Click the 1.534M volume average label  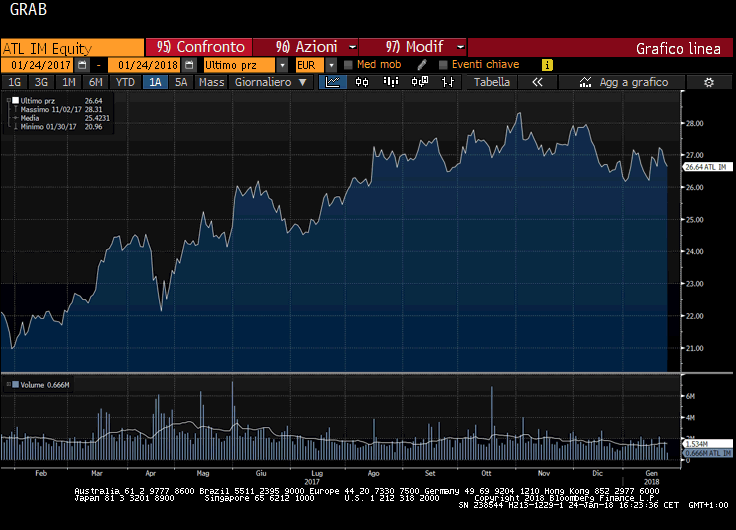(x=707, y=444)
